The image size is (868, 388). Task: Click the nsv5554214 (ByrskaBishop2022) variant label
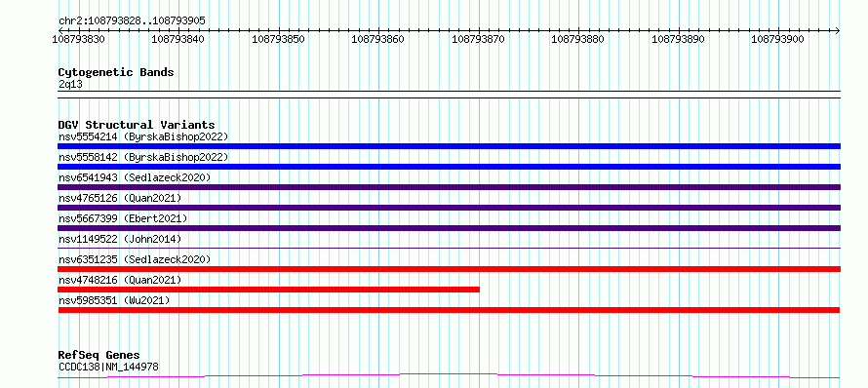pyautogui.click(x=143, y=136)
